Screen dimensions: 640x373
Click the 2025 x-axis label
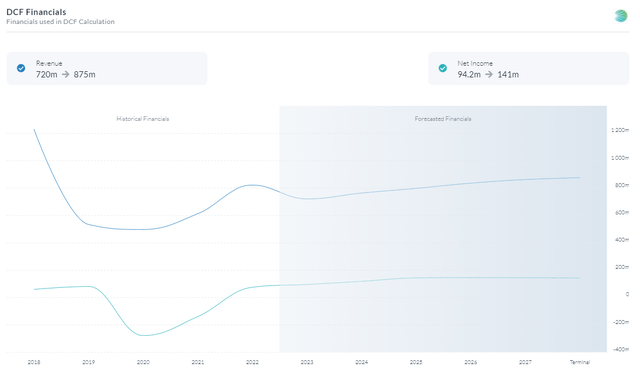point(416,362)
